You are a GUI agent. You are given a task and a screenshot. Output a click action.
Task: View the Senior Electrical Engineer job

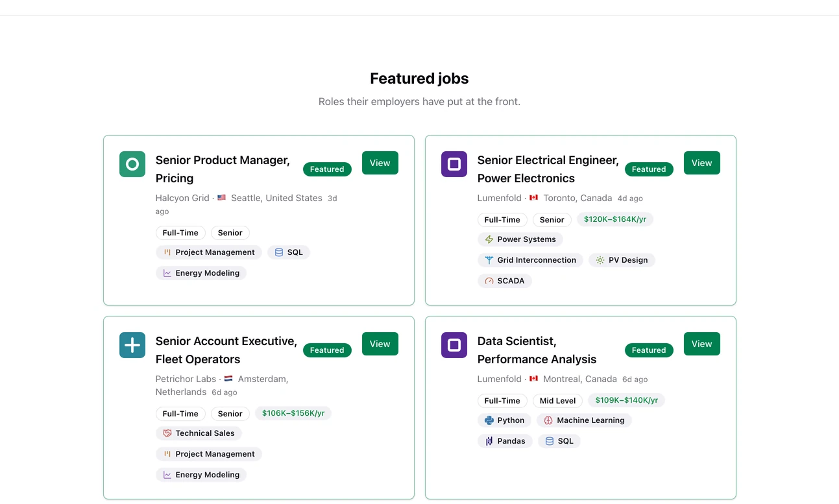(702, 163)
